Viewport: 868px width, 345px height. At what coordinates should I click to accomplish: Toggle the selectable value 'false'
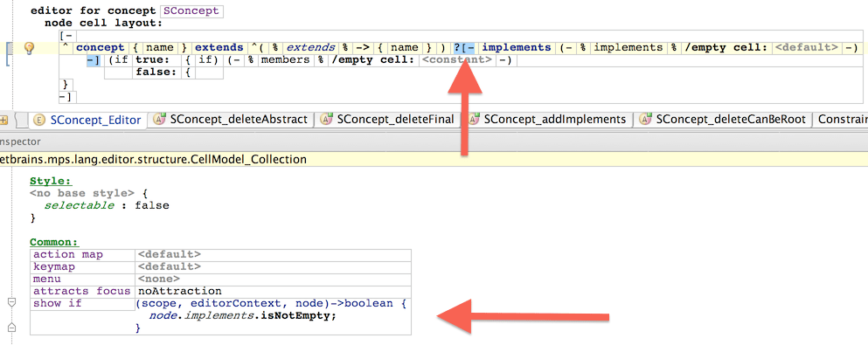pos(152,205)
